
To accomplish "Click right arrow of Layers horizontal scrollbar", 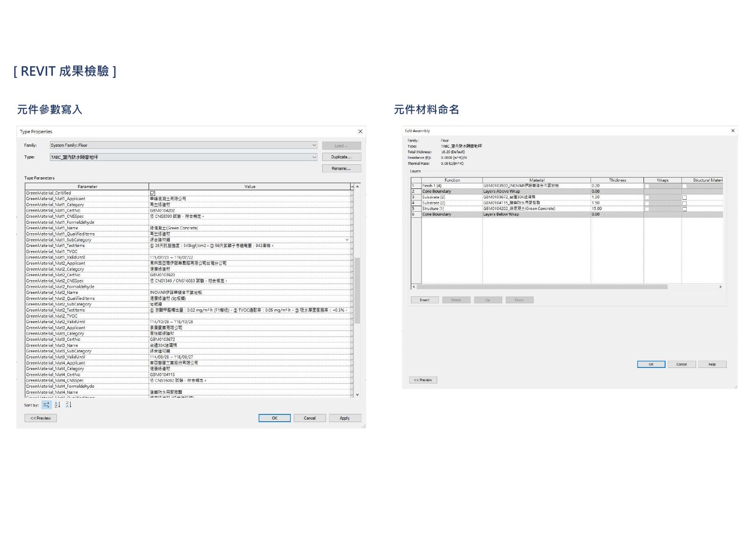I will point(720,287).
